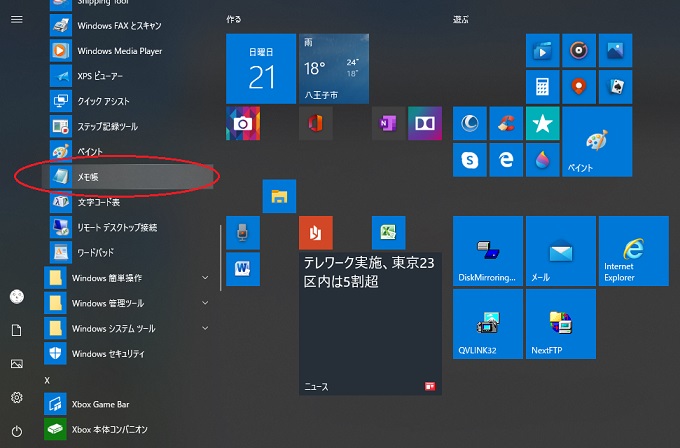Open the File Explorer tile

click(x=279, y=196)
